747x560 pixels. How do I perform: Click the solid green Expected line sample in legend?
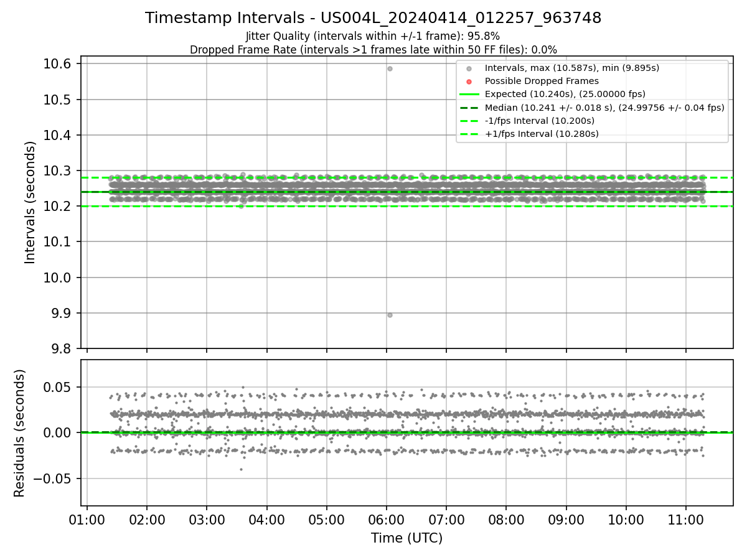pyautogui.click(x=469, y=94)
